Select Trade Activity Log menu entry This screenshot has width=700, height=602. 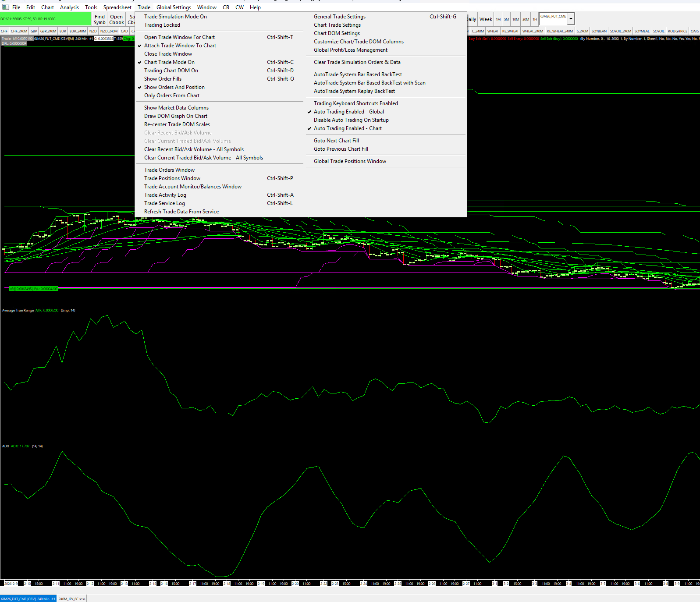point(165,195)
